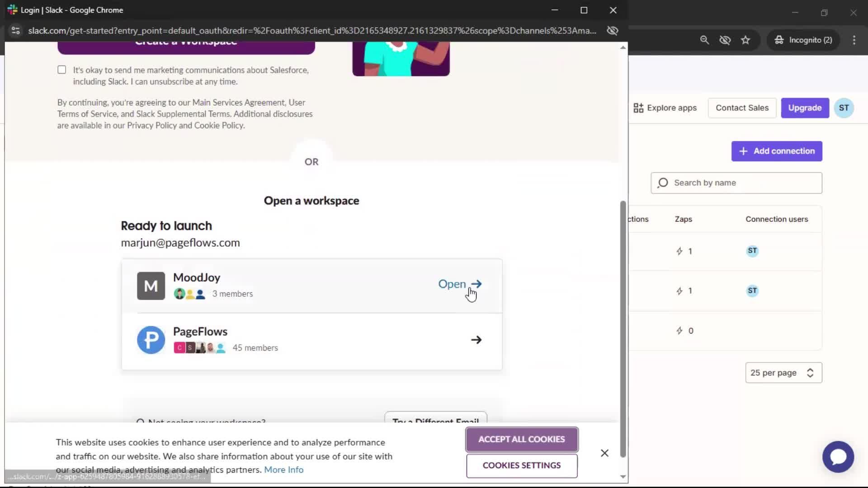Image resolution: width=868 pixels, height=488 pixels.
Task: Click the ST user avatar in second connection row
Action: click(752, 291)
